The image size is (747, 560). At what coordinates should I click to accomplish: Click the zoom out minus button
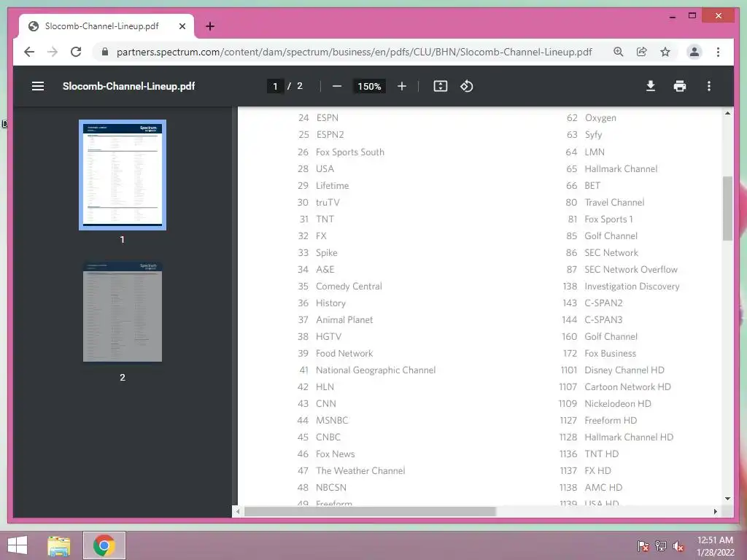coord(337,86)
